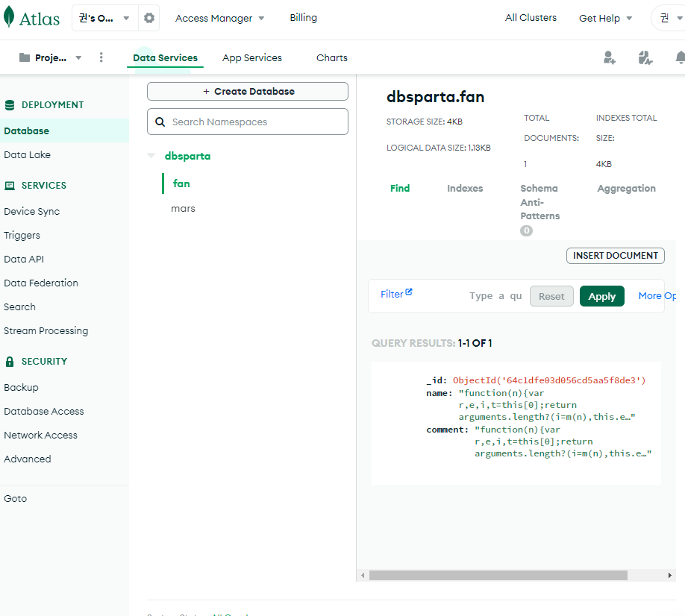Click the Deployment stack icon
The width and height of the screenshot is (685, 616).
click(x=10, y=104)
